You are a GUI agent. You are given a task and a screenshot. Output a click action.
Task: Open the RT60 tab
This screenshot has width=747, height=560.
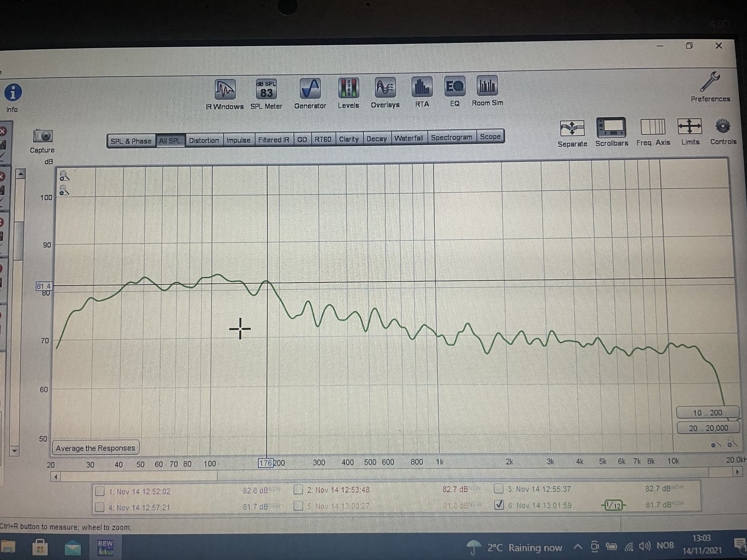point(323,139)
